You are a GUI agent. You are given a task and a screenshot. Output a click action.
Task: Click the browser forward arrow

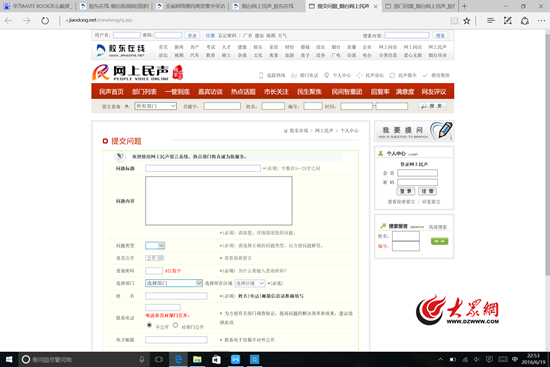click(27, 21)
